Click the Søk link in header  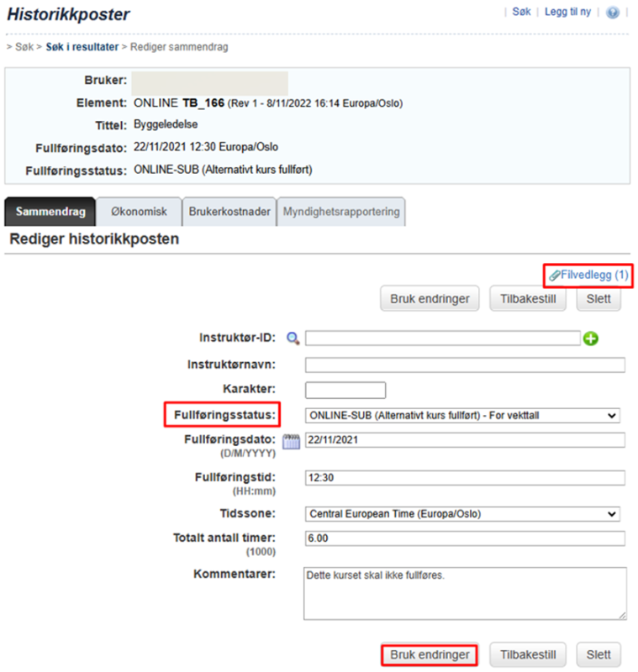[x=521, y=12]
